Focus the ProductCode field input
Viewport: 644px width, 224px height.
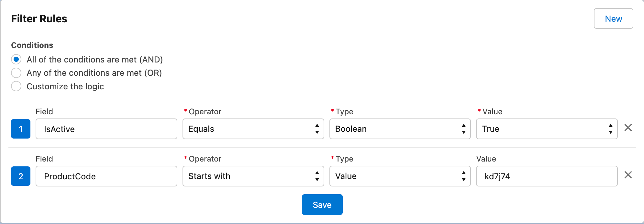tap(106, 176)
